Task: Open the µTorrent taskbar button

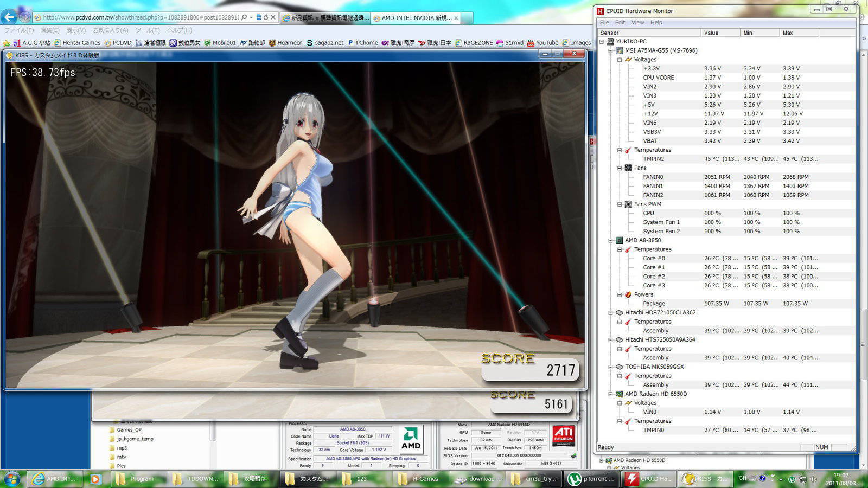Action: coord(590,479)
